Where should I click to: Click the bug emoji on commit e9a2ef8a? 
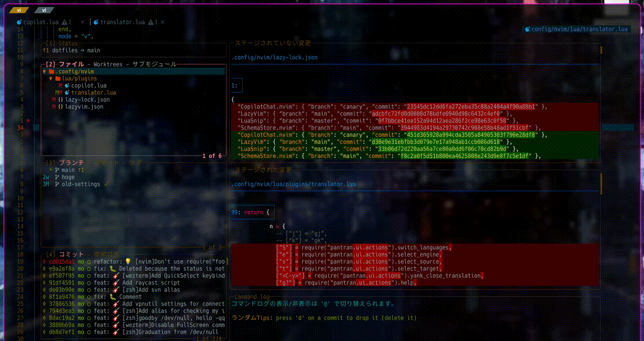pyautogui.click(x=113, y=269)
